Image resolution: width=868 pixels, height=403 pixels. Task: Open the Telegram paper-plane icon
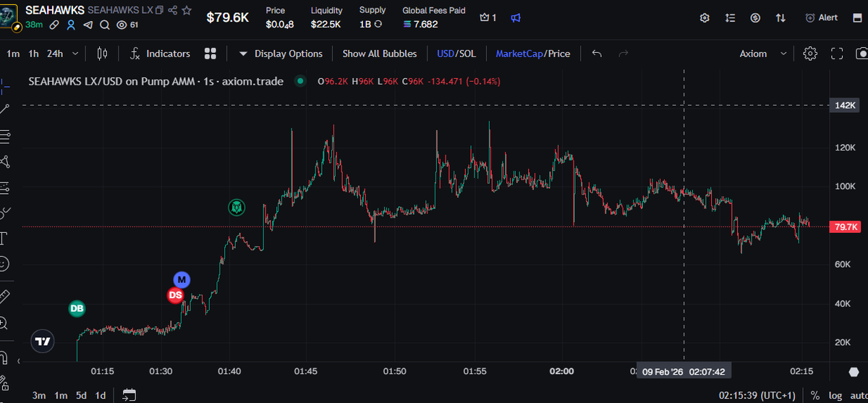tap(88, 25)
